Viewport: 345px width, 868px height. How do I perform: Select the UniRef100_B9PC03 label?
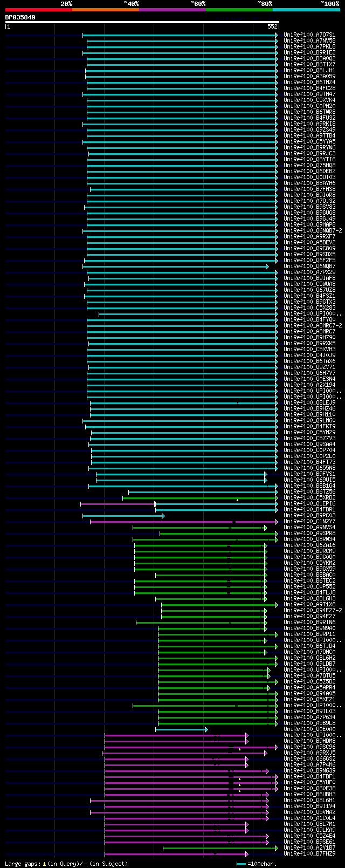tap(309, 516)
